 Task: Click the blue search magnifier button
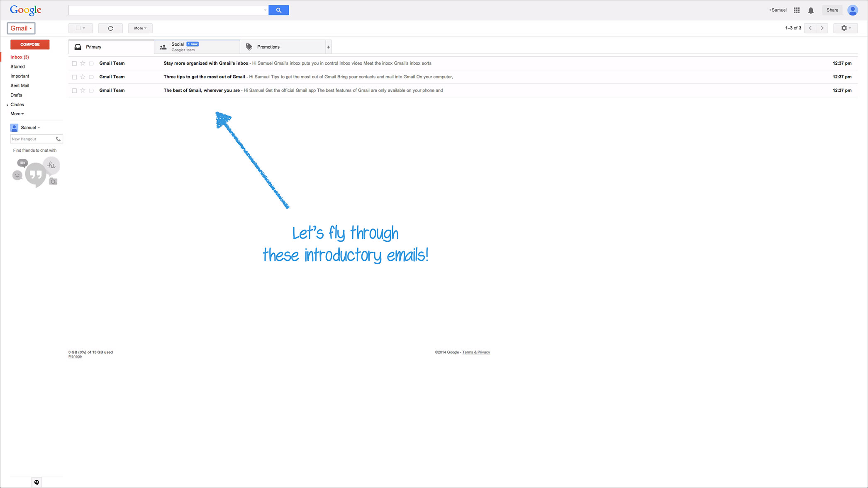point(278,10)
